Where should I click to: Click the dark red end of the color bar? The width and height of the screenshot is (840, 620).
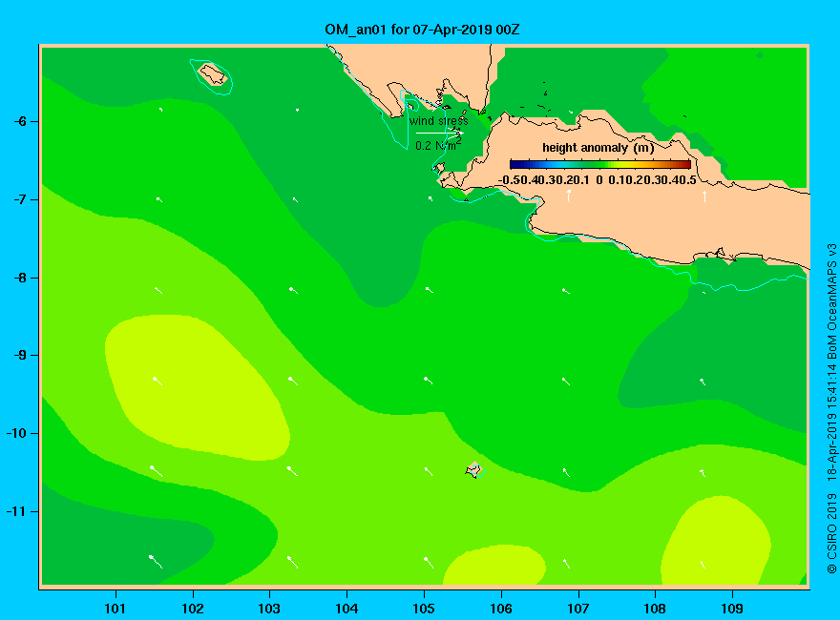point(685,164)
